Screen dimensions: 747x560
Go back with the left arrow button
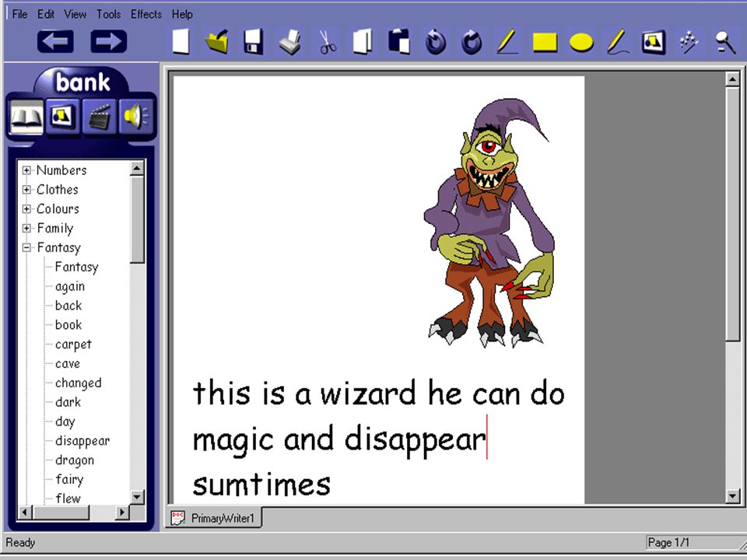click(55, 41)
